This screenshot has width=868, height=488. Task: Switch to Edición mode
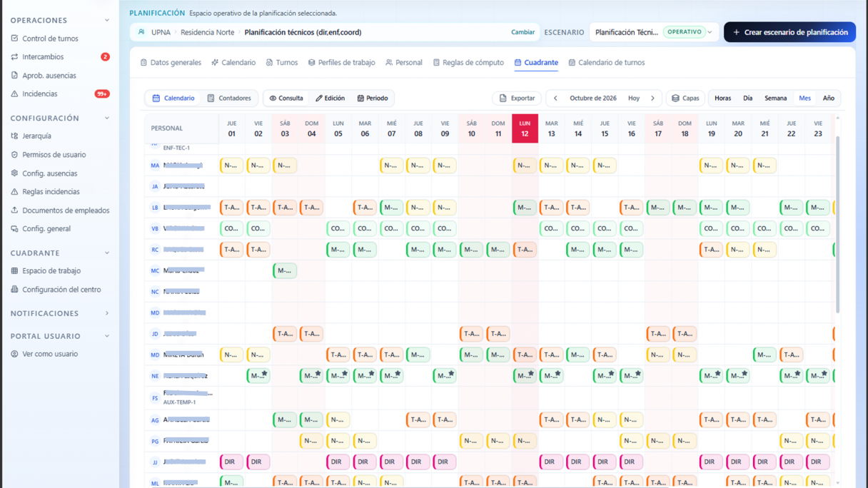[x=330, y=98]
